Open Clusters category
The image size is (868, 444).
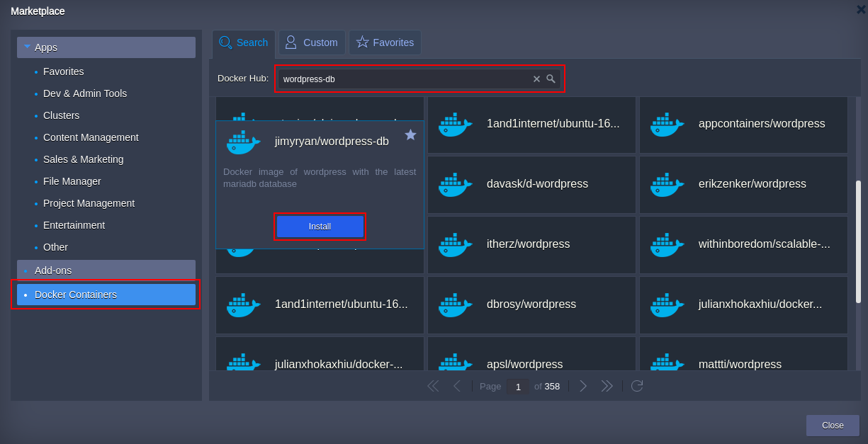tap(61, 115)
